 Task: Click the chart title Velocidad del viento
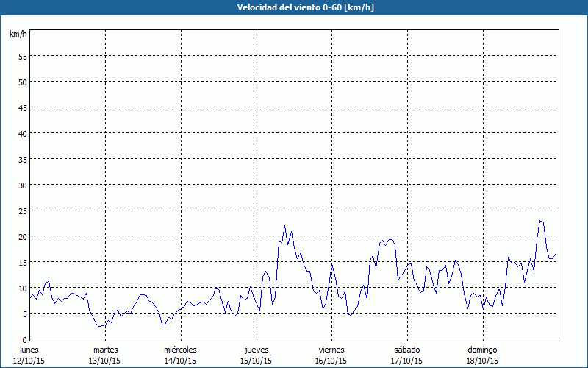point(293,8)
